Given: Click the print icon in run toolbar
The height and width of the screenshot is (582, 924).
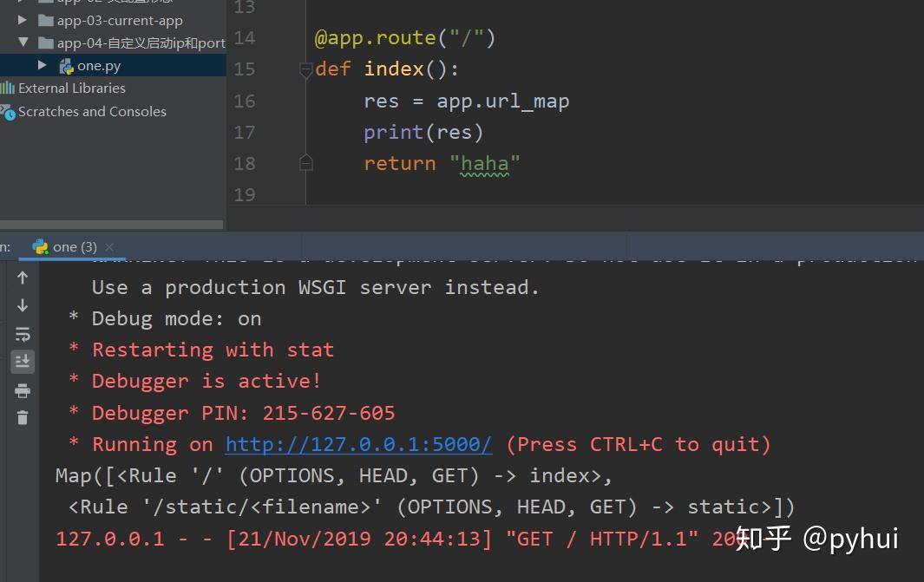Looking at the screenshot, I should click(x=23, y=390).
